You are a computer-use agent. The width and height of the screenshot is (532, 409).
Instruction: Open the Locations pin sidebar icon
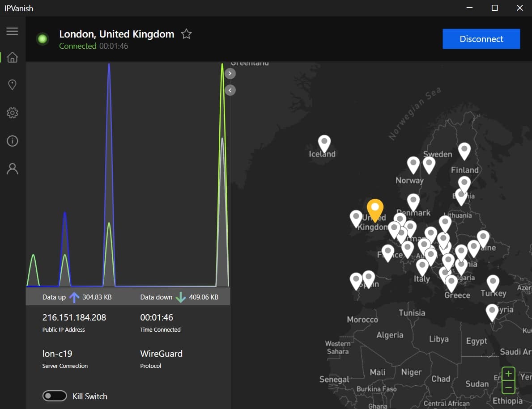tap(12, 85)
